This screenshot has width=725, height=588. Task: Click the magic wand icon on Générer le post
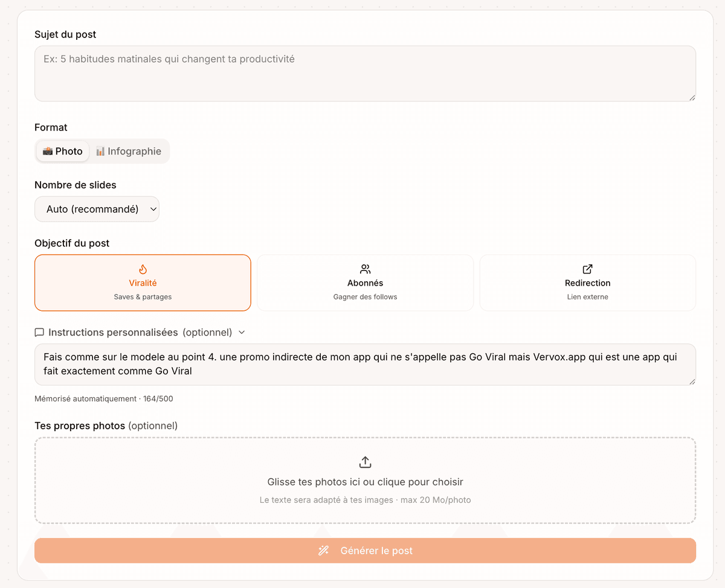coord(323,550)
